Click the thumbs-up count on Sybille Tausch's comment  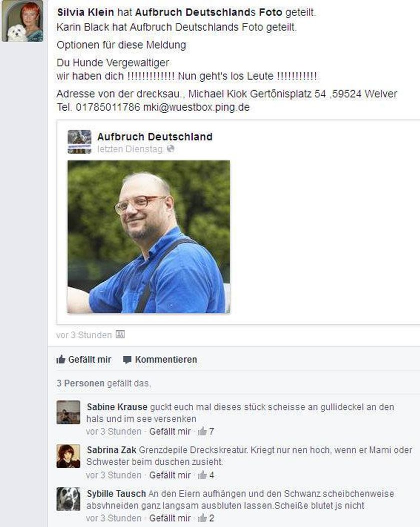pyautogui.click(x=206, y=518)
